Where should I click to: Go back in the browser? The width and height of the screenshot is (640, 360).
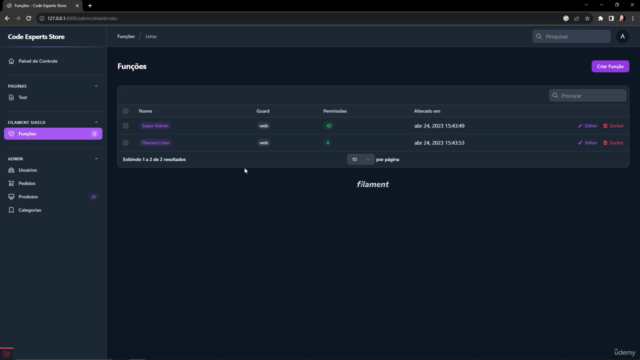7,18
